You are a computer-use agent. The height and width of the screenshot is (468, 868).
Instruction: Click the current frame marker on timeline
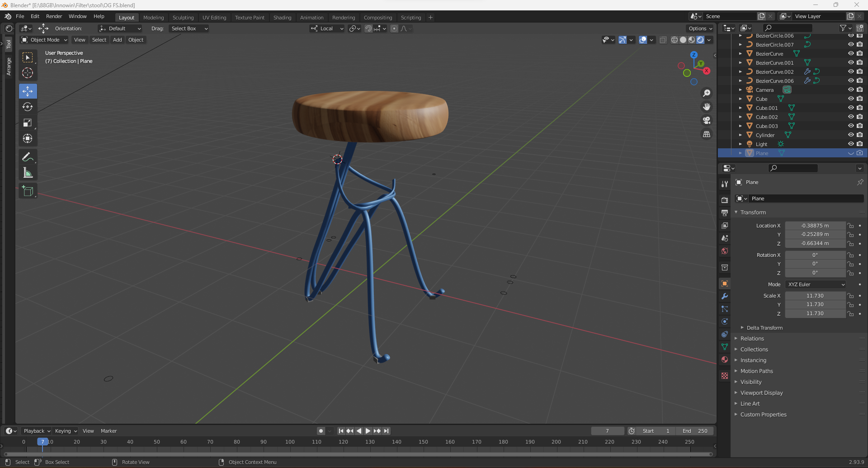42,442
